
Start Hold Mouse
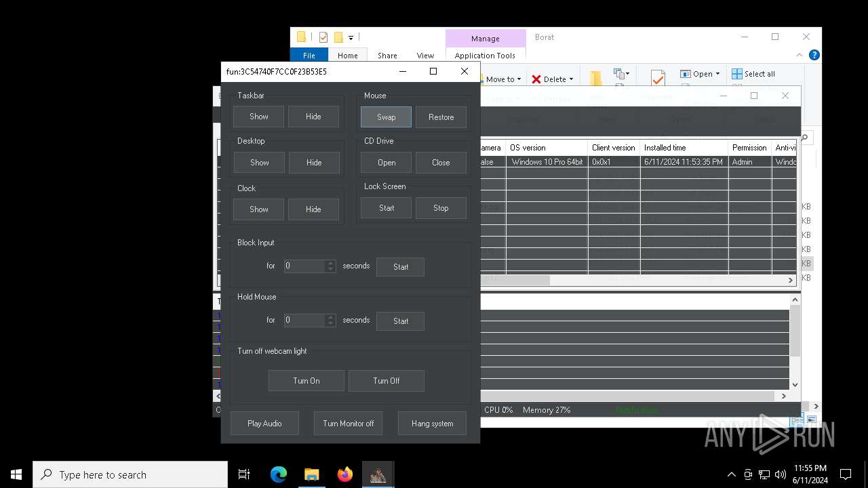pos(401,321)
